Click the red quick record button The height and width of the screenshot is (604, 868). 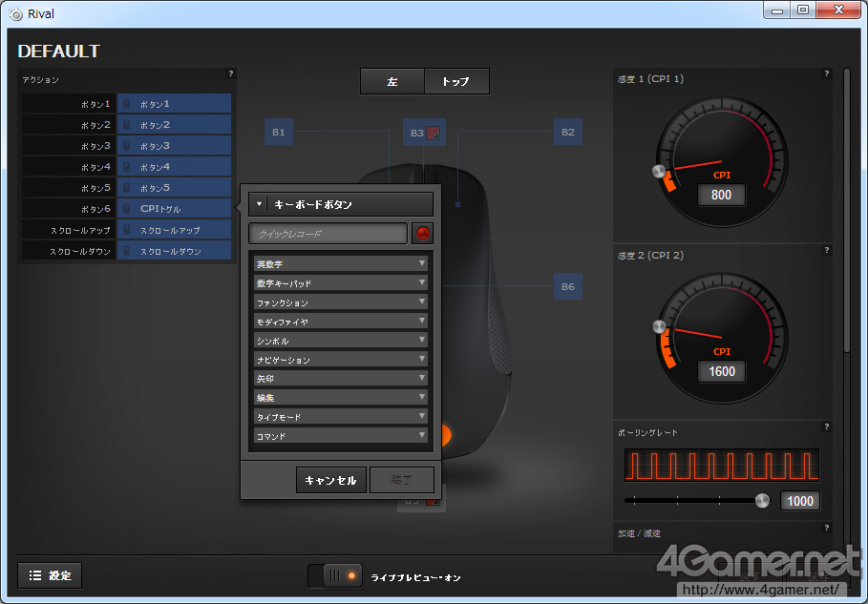[422, 234]
